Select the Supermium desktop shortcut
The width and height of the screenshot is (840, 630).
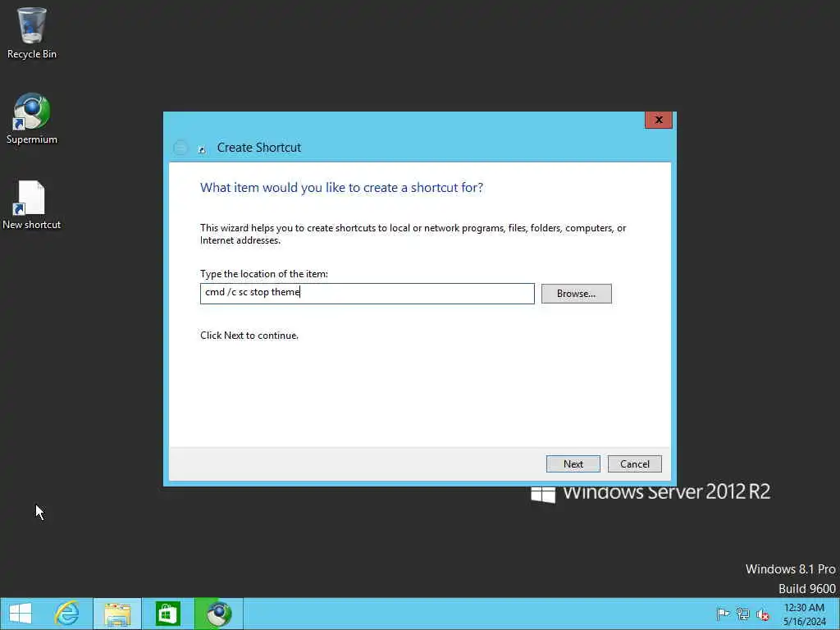pos(32,119)
